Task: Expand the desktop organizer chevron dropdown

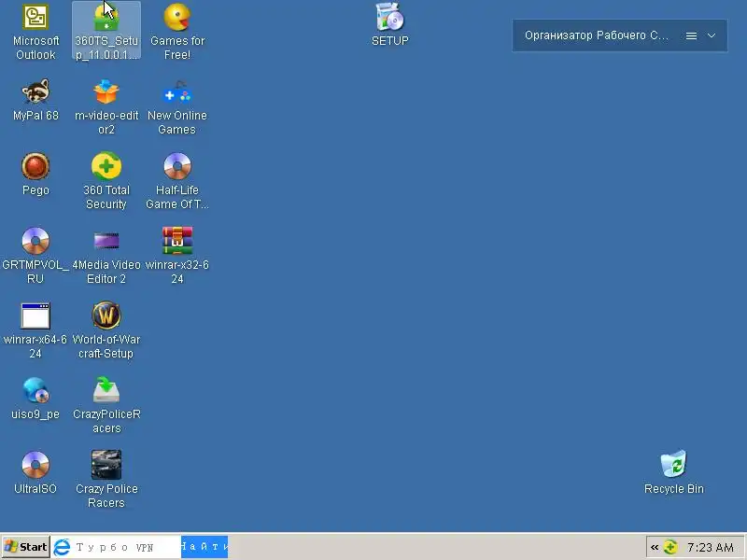Action: coord(712,35)
